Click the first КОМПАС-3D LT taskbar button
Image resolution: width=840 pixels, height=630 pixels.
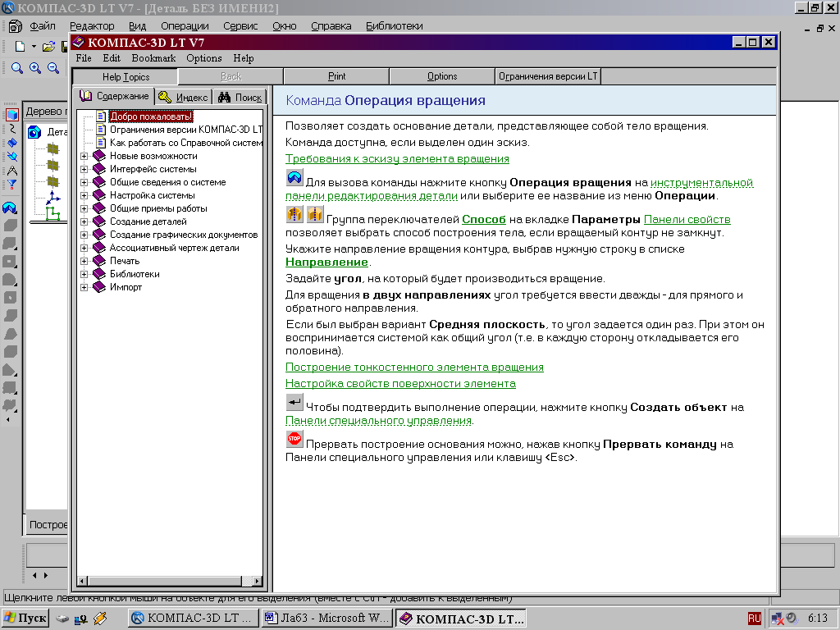click(194, 619)
